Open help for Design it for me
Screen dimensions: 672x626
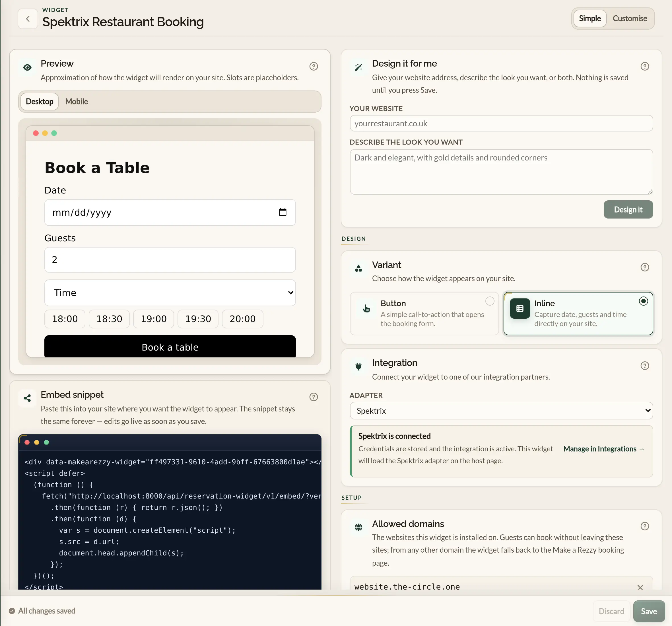coord(645,66)
